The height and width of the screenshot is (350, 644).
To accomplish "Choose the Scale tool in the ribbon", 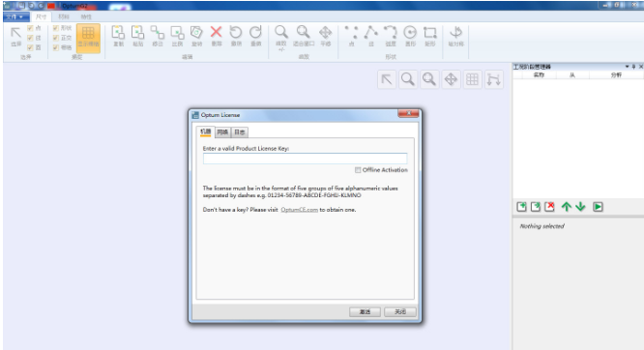I will pos(177,36).
